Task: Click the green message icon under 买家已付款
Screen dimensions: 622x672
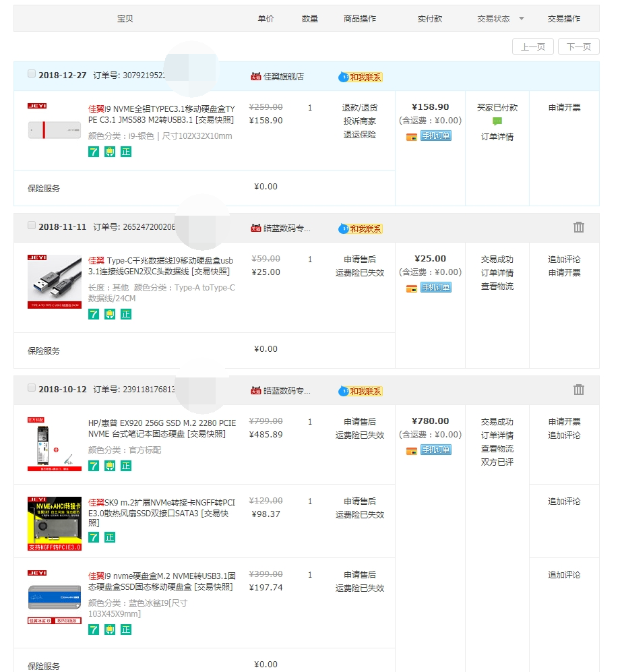Action: 497,121
